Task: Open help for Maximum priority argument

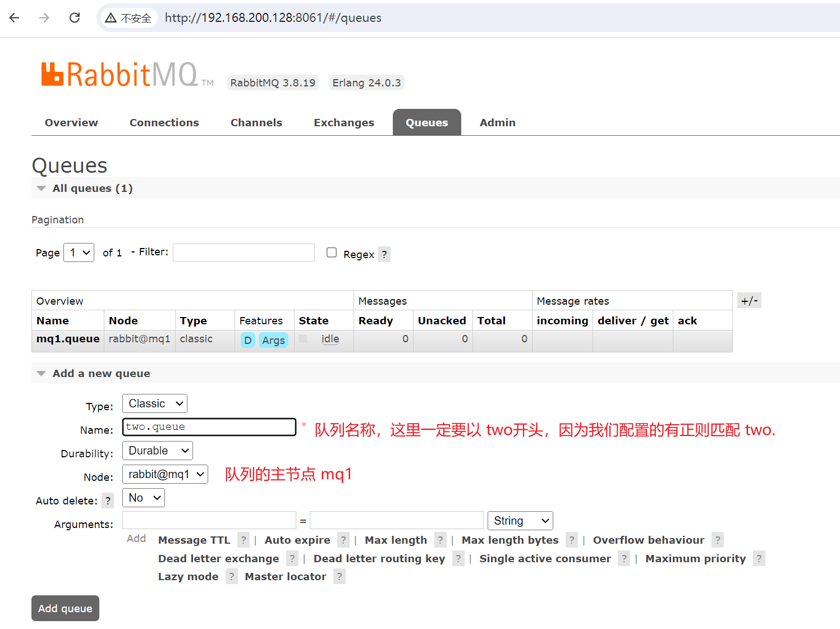Action: click(759, 558)
